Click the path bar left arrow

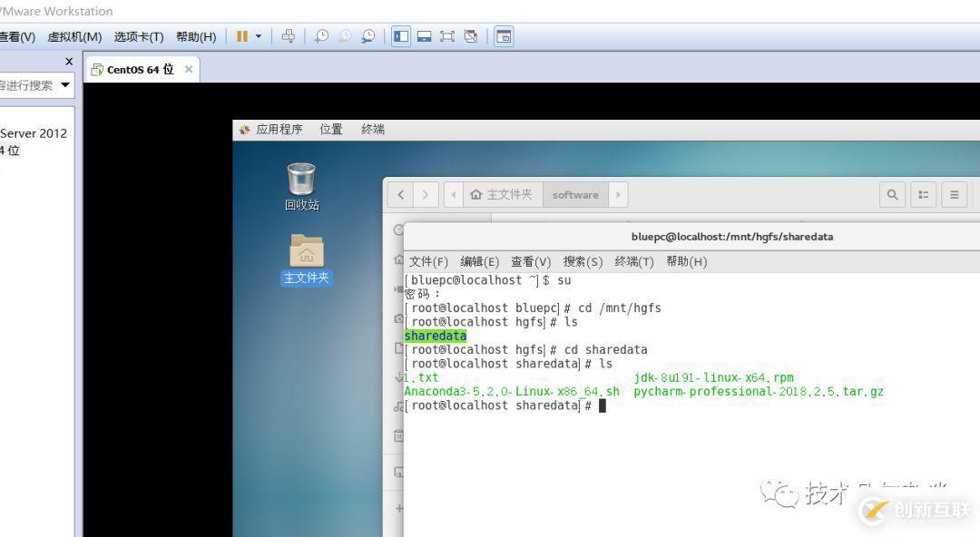click(x=453, y=194)
